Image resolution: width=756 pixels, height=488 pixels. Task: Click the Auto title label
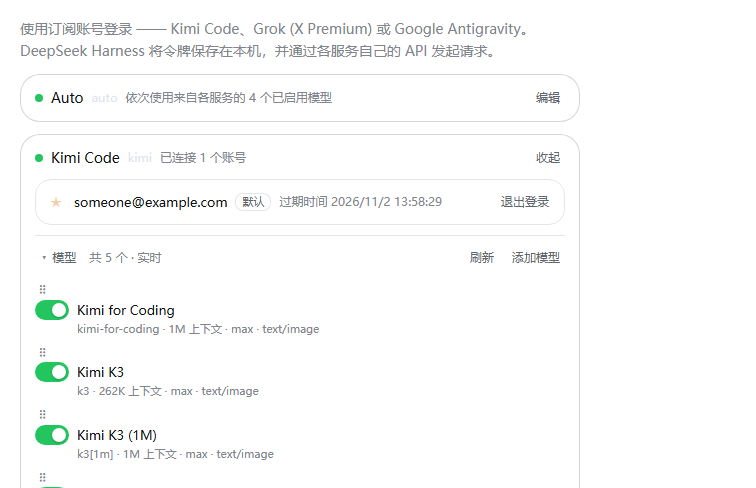coord(67,98)
